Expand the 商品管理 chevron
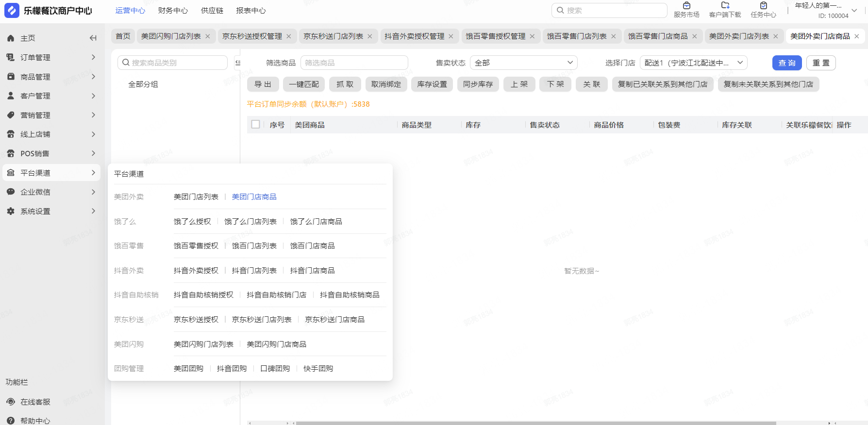 (x=93, y=77)
